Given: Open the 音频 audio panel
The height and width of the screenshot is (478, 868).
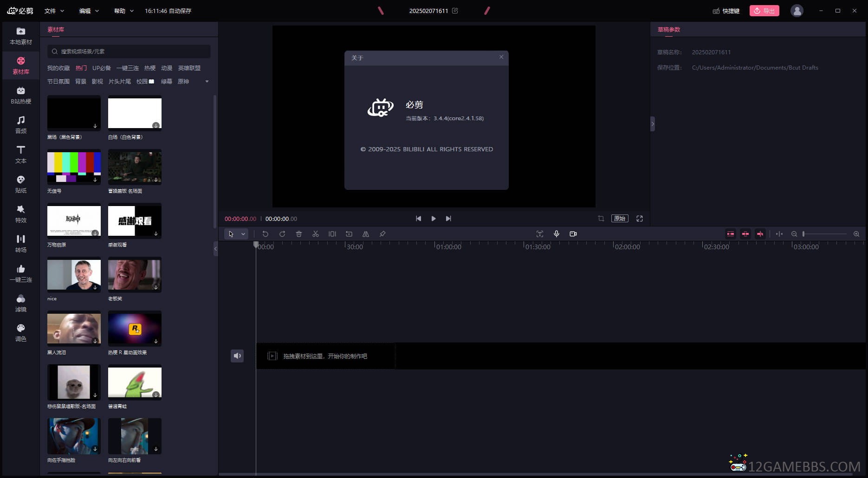Looking at the screenshot, I should click(x=21, y=125).
